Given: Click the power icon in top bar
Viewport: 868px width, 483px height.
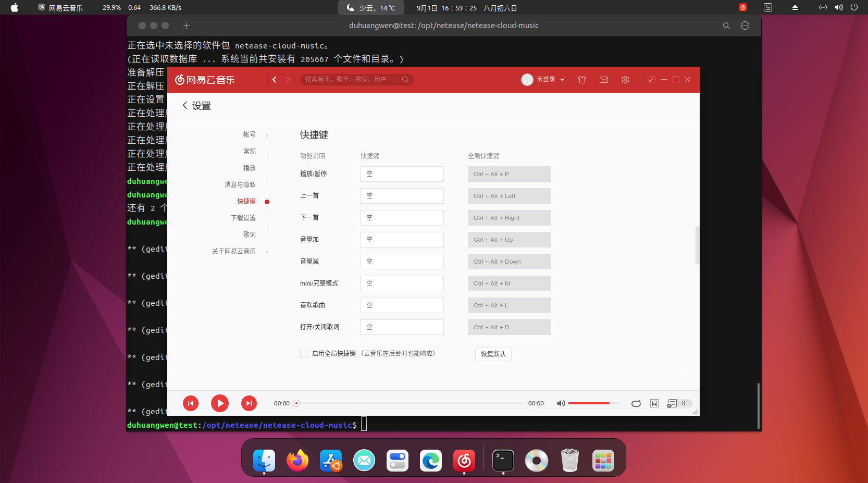Looking at the screenshot, I should pos(854,7).
